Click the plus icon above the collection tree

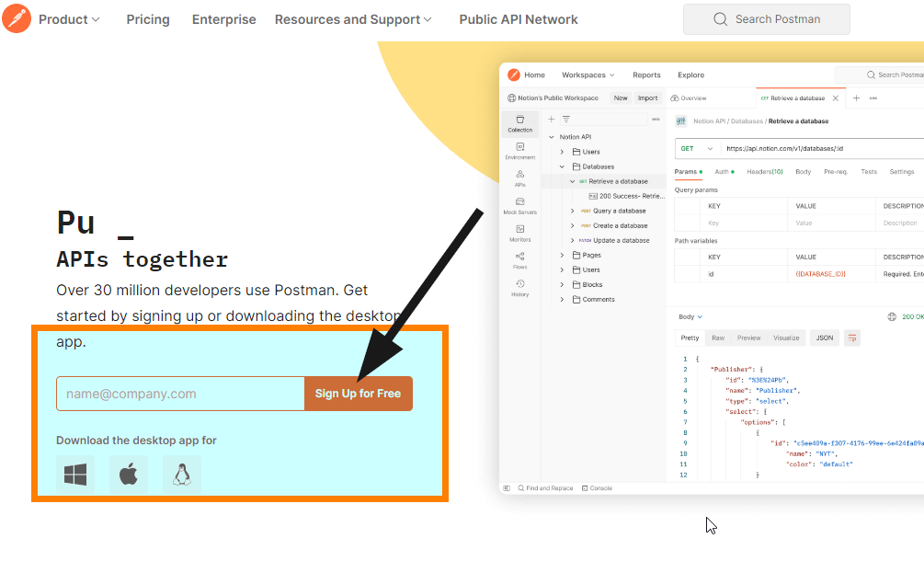tap(552, 119)
